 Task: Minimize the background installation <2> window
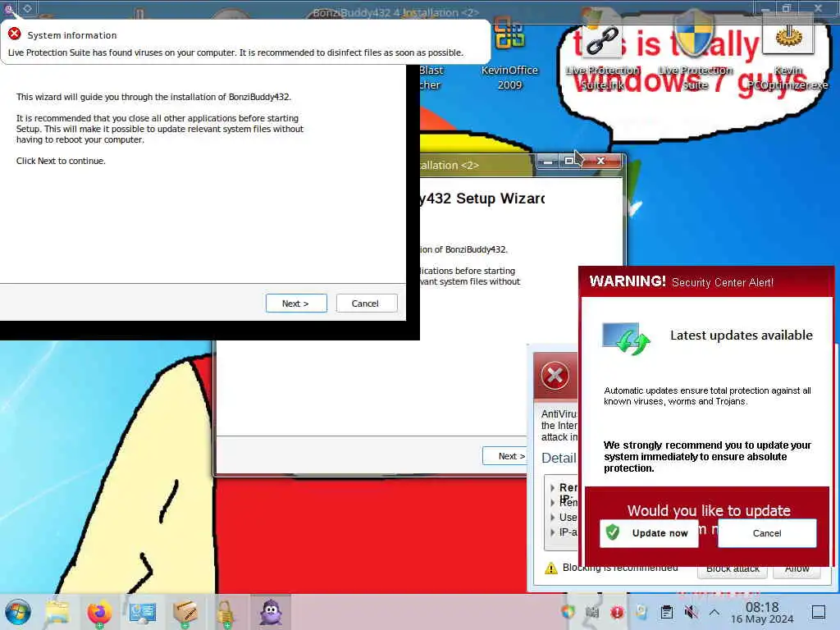[548, 162]
